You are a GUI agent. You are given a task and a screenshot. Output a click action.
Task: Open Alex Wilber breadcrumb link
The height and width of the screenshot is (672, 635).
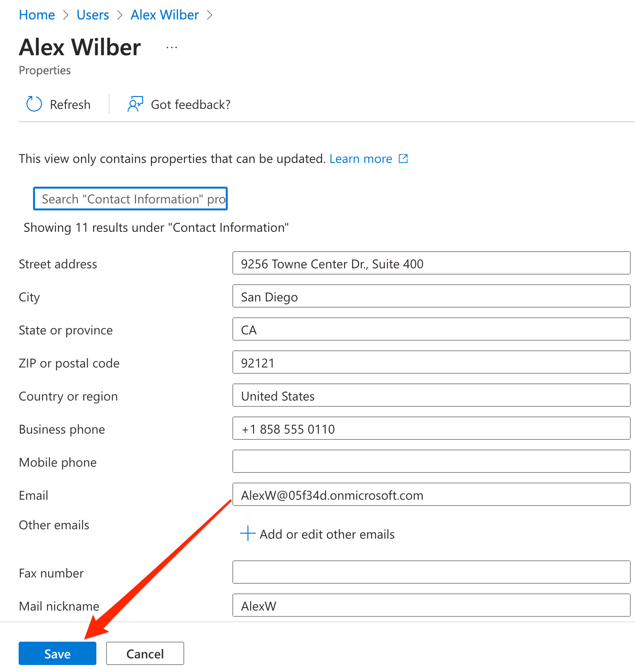point(164,15)
